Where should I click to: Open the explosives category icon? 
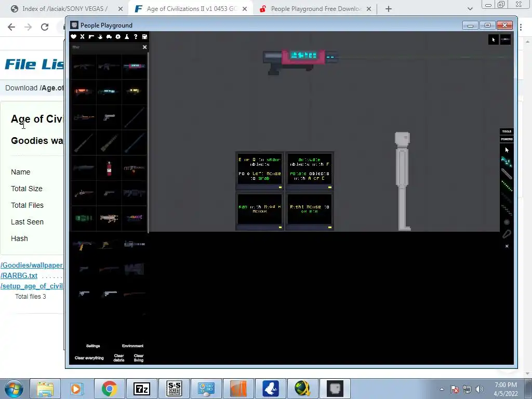(x=100, y=37)
